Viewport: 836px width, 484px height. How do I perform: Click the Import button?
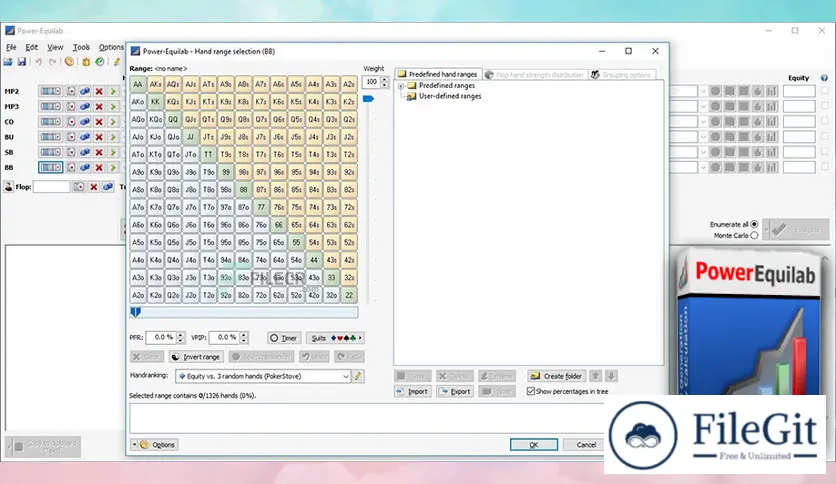coord(413,391)
